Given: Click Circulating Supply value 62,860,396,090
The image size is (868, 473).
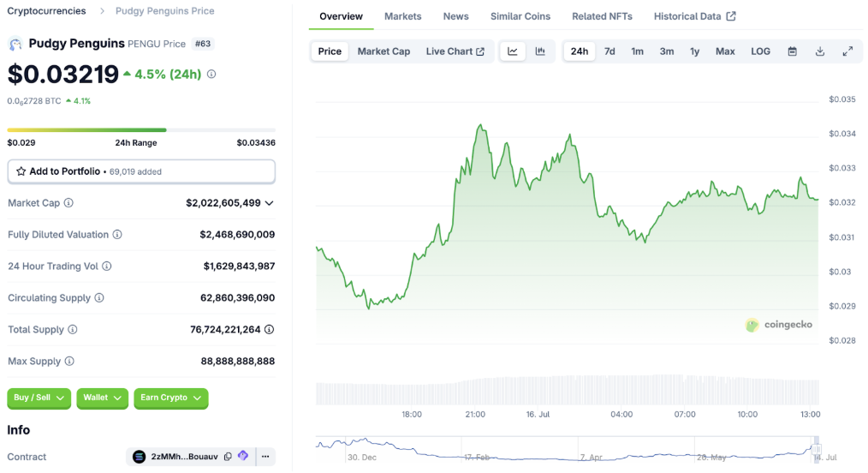Looking at the screenshot, I should pos(237,297).
